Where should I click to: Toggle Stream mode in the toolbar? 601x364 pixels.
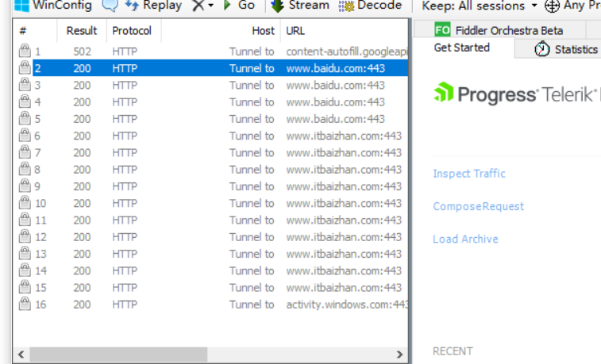pos(300,6)
